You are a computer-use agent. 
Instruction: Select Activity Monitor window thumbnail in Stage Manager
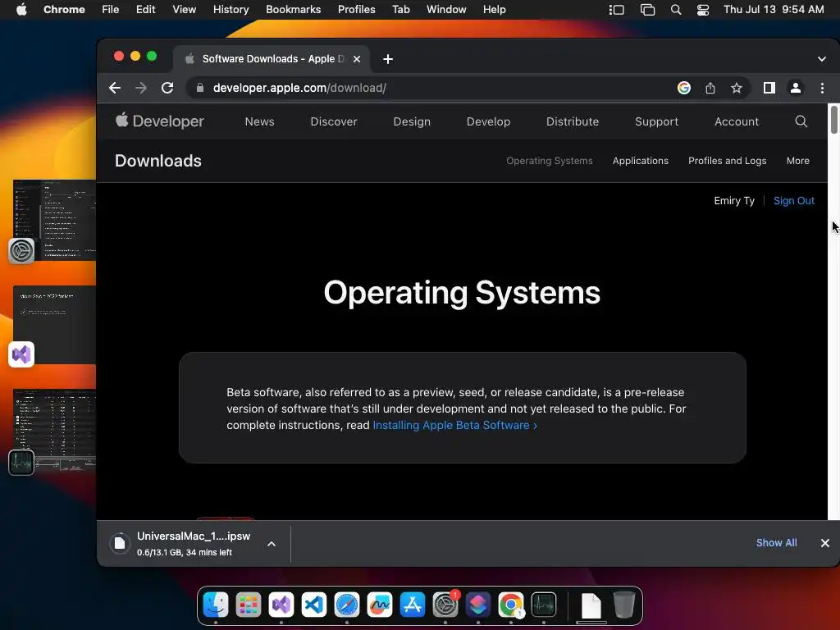click(54, 430)
